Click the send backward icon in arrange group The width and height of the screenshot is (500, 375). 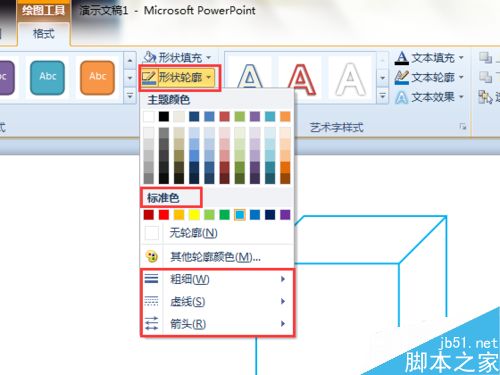[x=485, y=77]
